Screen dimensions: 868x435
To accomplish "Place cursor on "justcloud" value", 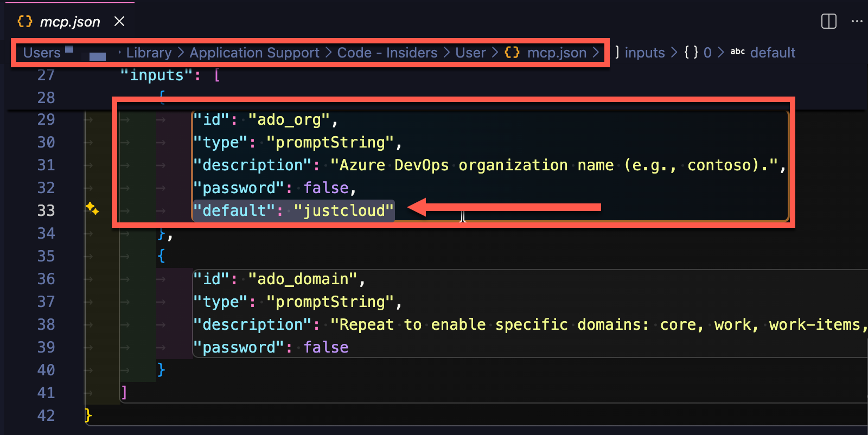I will [x=344, y=210].
